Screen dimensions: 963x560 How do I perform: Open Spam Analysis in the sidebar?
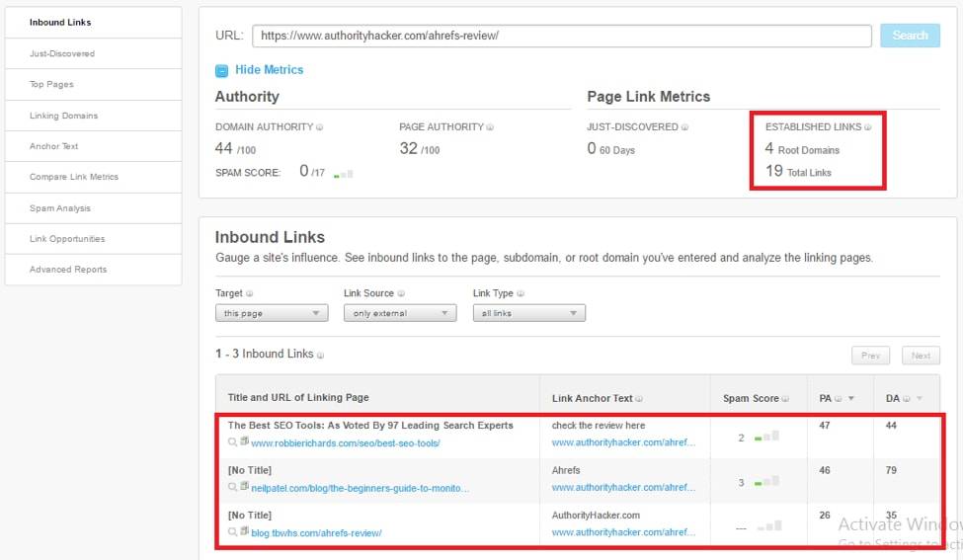tap(94, 208)
